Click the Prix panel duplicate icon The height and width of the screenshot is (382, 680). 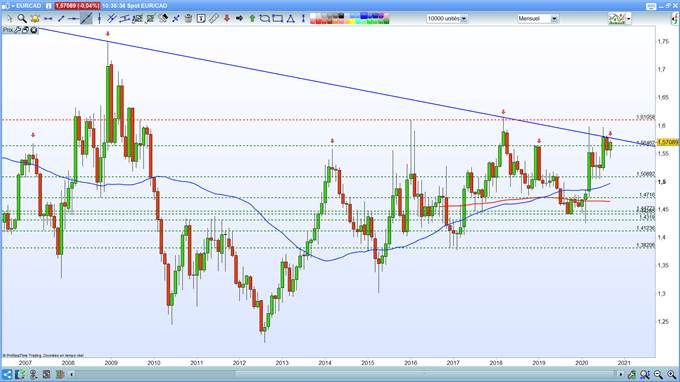(x=26, y=30)
